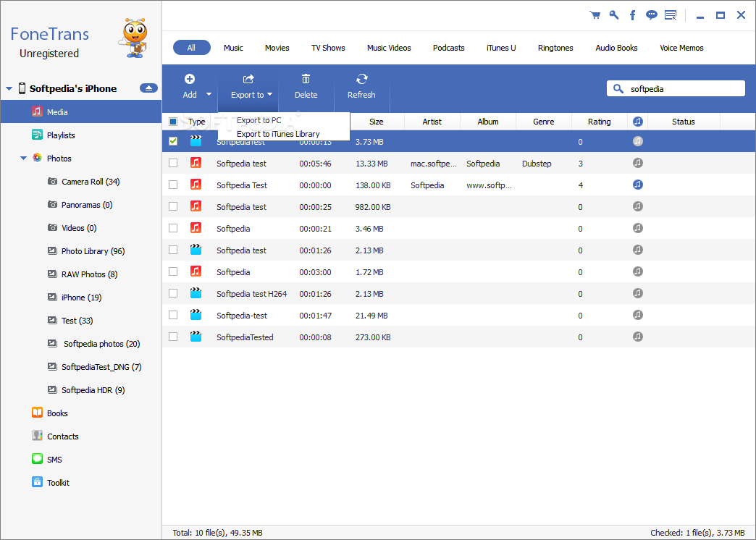This screenshot has width=756, height=540.
Task: Sort by the Size column header
Action: [377, 122]
